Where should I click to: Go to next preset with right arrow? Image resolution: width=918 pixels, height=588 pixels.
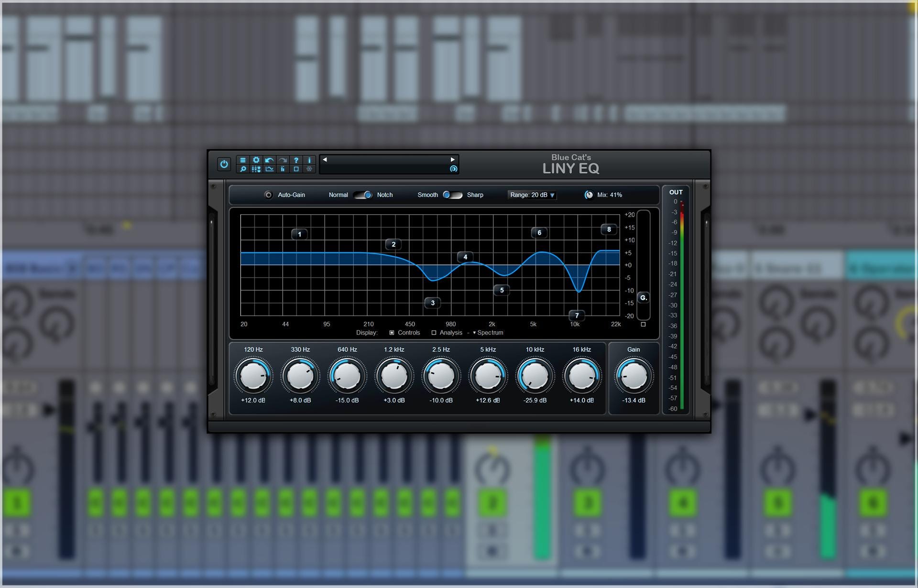[452, 160]
